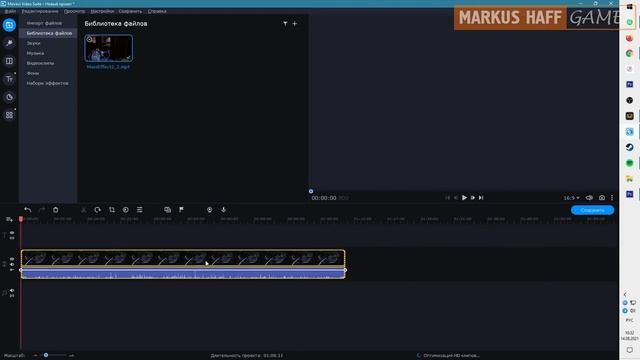The image size is (640, 360).
Task: Open the File import tab icon
Action: tap(9, 25)
